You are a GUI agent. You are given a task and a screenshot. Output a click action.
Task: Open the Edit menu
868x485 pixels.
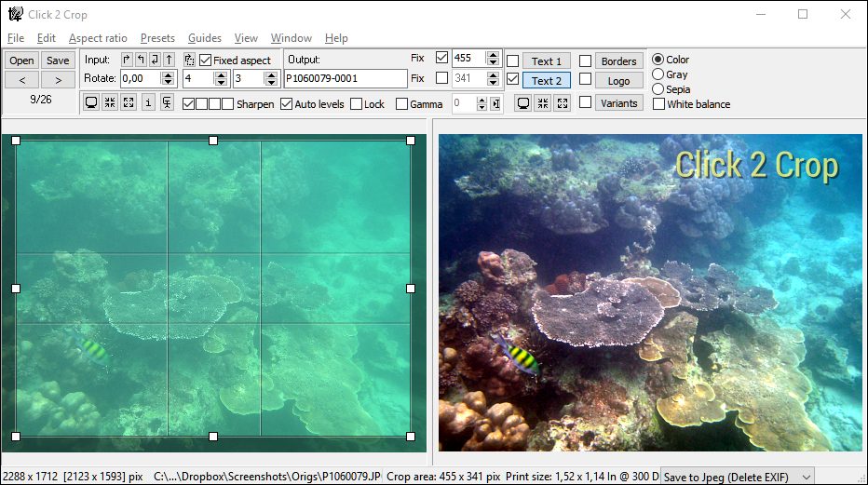[47, 38]
